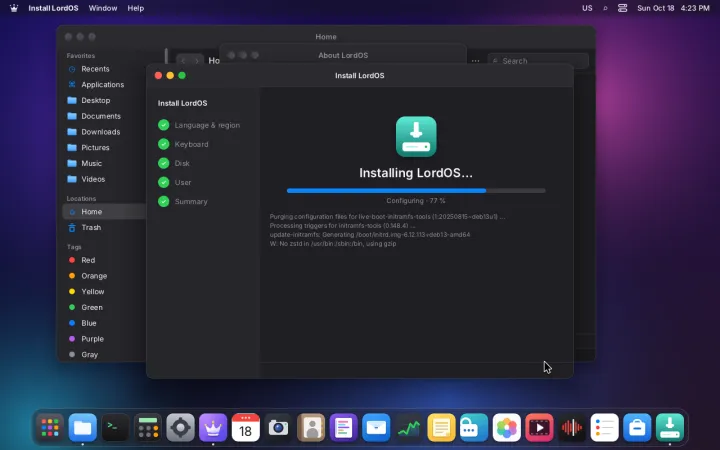The width and height of the screenshot is (720, 450).
Task: Open the Mail app in dock
Action: point(376,428)
